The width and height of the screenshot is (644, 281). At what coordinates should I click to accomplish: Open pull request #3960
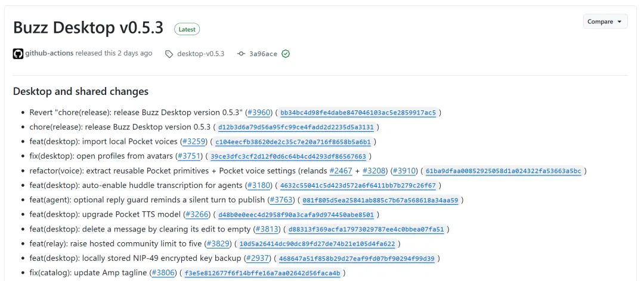[x=259, y=112]
